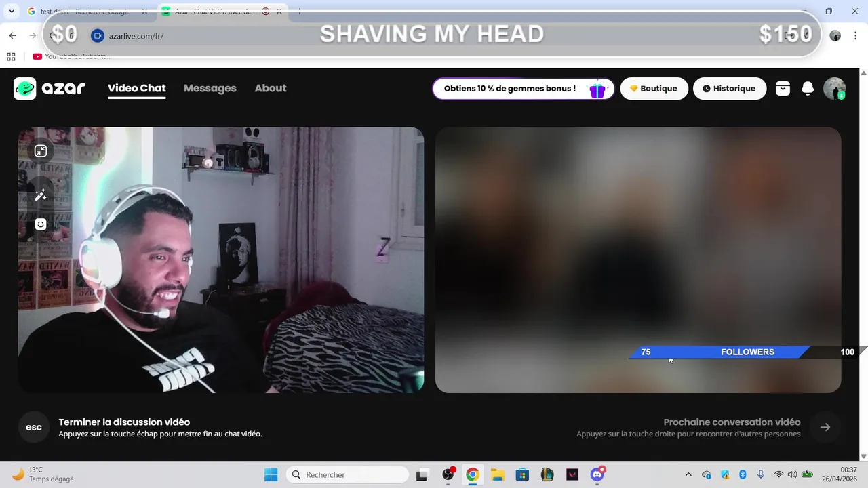The image size is (868, 488).
Task: Open the weather widget 13°C
Action: pos(44,474)
